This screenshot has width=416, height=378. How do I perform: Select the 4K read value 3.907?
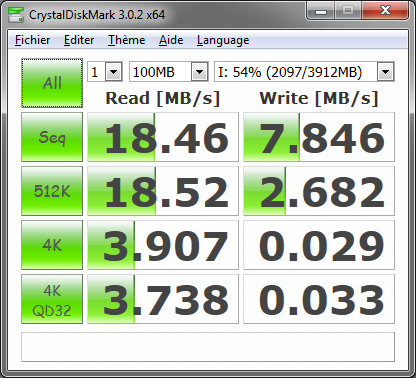point(163,245)
